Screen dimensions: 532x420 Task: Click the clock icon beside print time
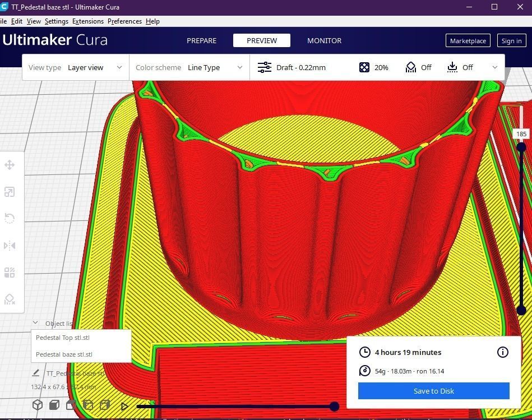(x=365, y=352)
